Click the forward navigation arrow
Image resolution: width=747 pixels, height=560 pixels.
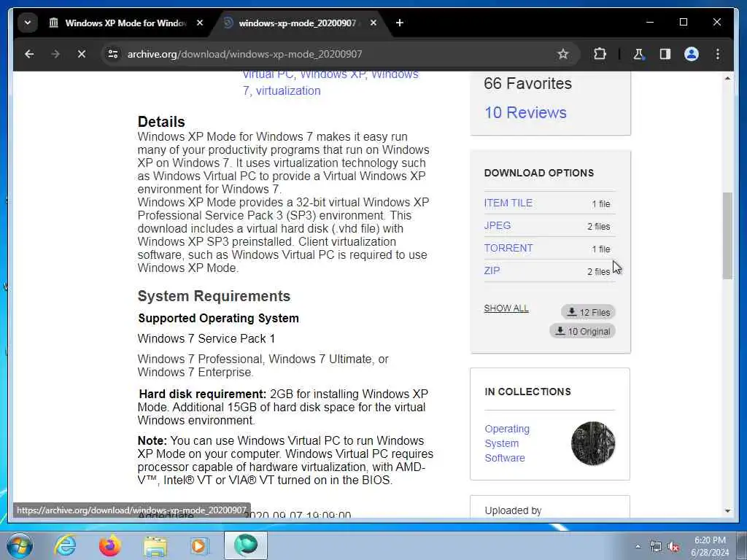tap(55, 54)
